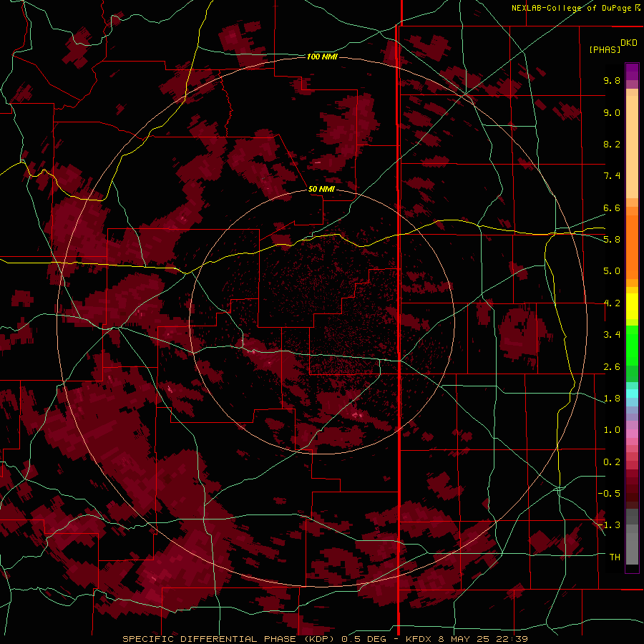This screenshot has height=644, width=644.
Task: Click the 1.8 scale value
Action: [612, 399]
